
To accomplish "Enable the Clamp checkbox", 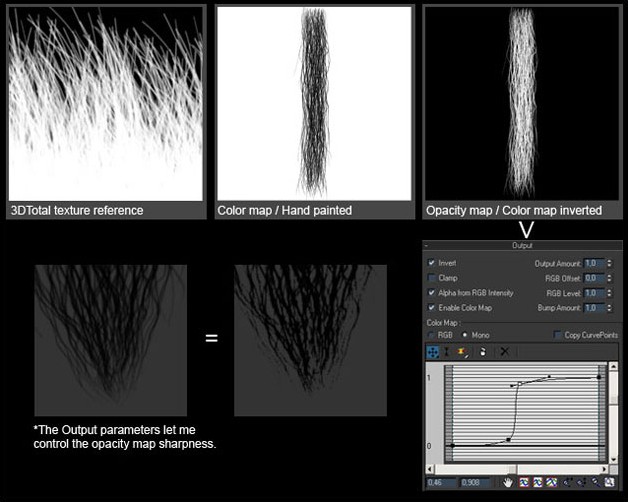I will tap(431, 278).
